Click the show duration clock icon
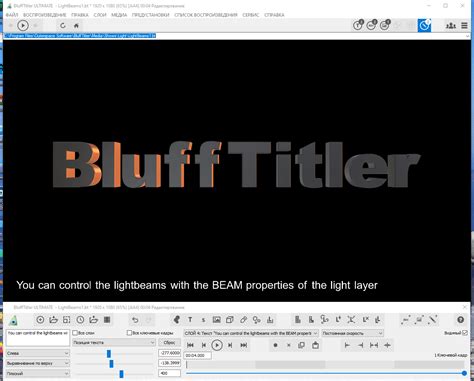 pyautogui.click(x=80, y=320)
